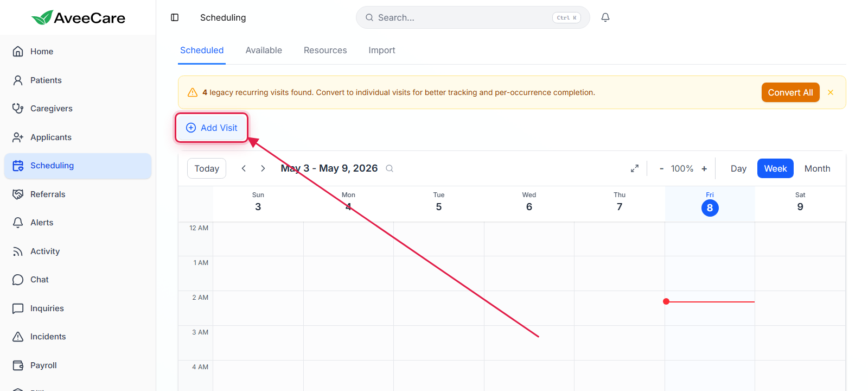Viewport: 868px width, 391px height.
Task: Switch to the Available tab
Action: 264,51
